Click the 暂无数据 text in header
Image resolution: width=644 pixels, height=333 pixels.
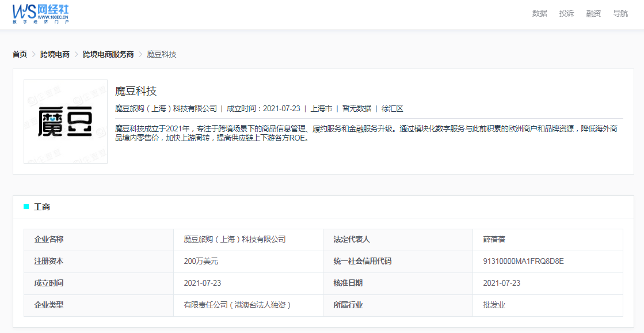357,108
